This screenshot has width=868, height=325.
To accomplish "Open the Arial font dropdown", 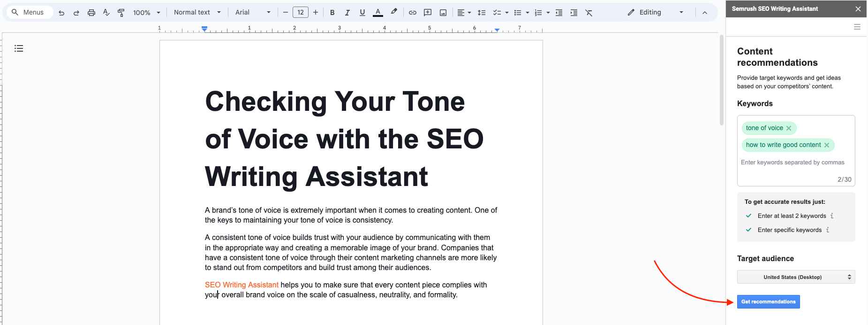I will click(253, 12).
